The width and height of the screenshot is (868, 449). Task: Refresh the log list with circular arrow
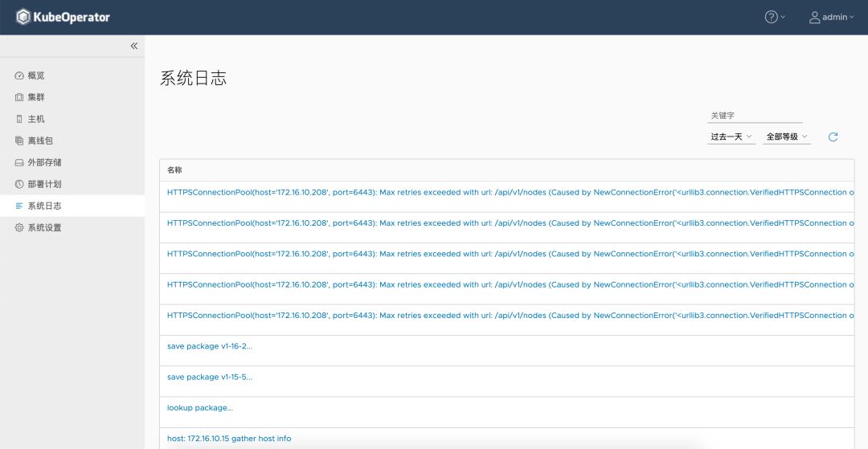pyautogui.click(x=833, y=137)
